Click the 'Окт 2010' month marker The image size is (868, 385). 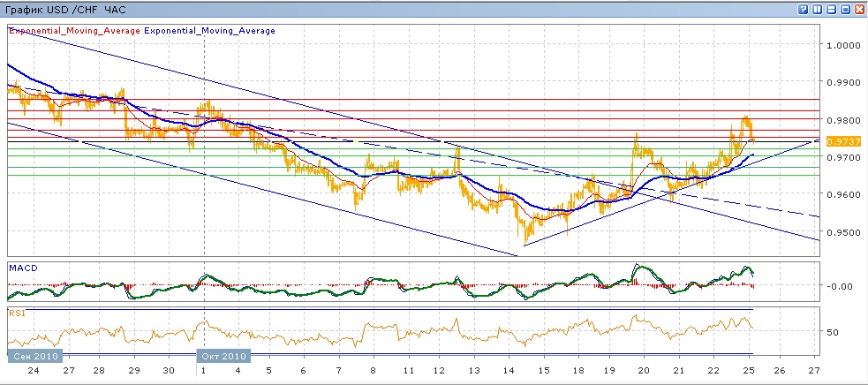(223, 356)
